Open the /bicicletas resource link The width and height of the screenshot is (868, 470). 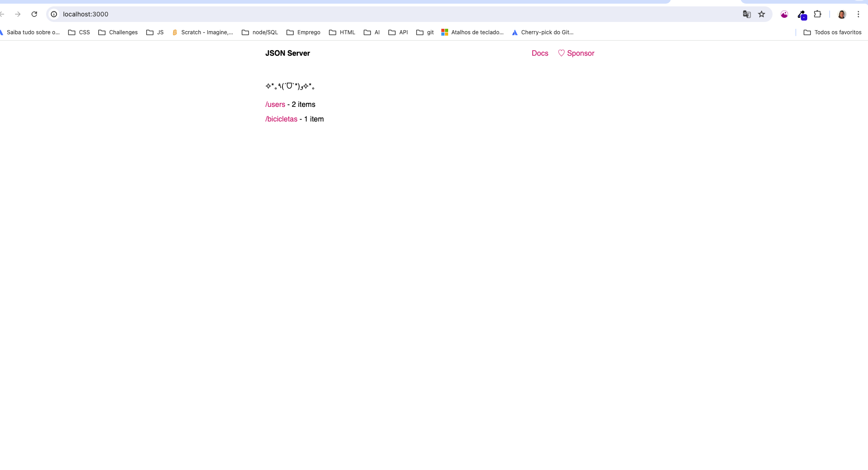point(281,119)
